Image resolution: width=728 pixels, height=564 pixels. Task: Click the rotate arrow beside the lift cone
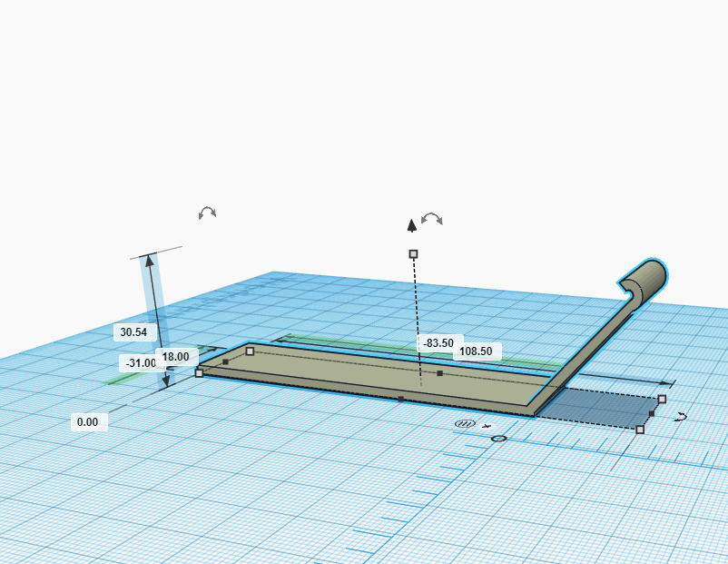coord(432,219)
